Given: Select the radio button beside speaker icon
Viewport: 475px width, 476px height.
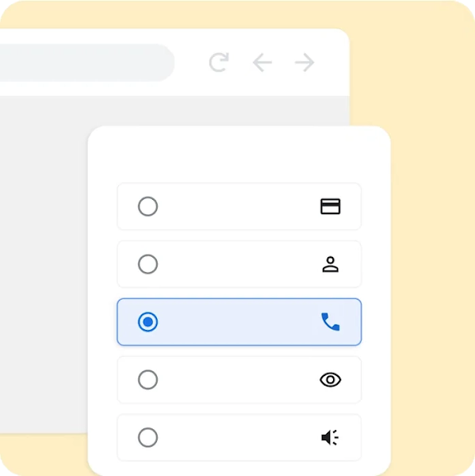Looking at the screenshot, I should tap(147, 437).
